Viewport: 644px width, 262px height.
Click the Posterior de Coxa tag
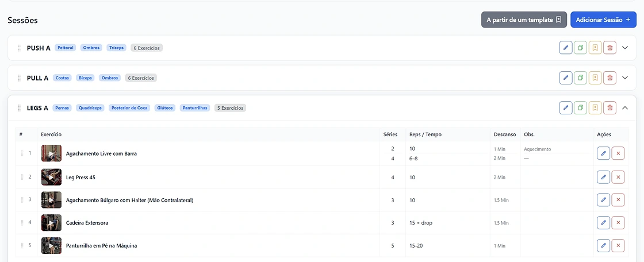pyautogui.click(x=129, y=108)
